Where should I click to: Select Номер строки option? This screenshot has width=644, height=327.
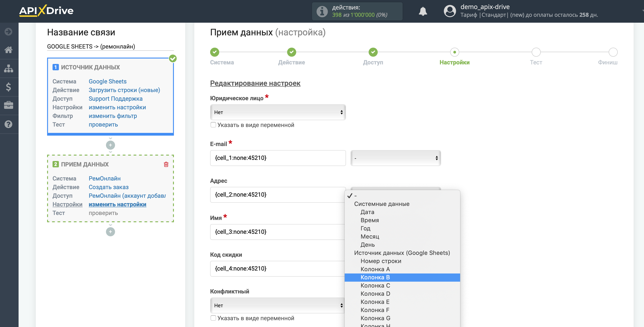click(x=402, y=261)
